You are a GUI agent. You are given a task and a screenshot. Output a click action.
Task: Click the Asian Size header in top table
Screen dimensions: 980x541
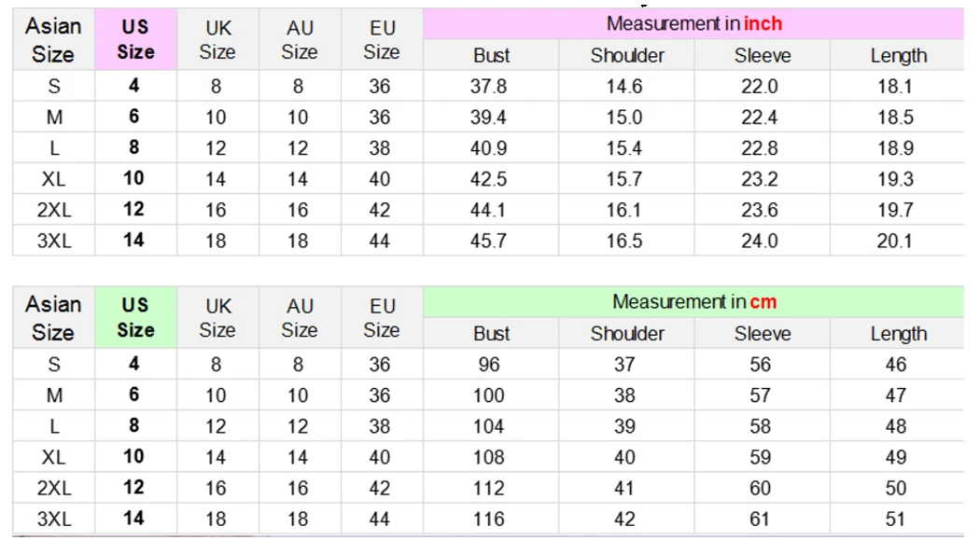point(54,39)
